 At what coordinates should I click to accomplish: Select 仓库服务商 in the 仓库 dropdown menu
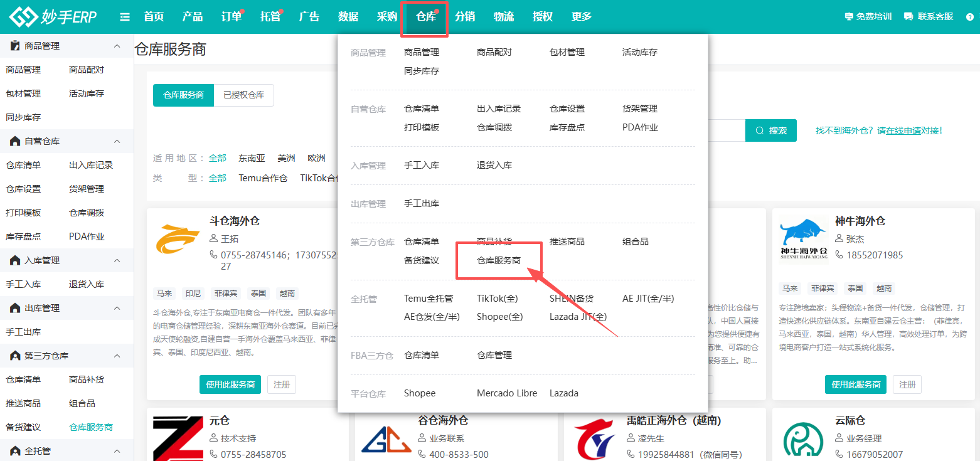click(x=499, y=260)
